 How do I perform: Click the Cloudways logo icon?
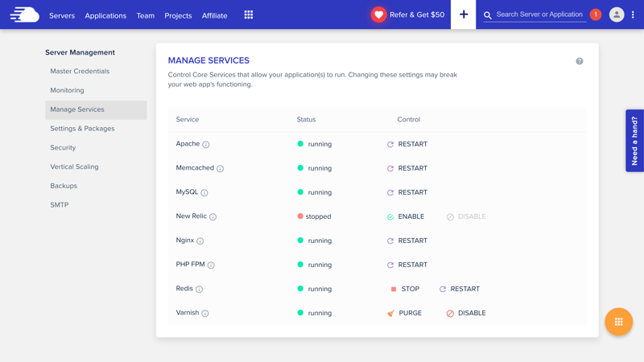click(24, 14)
